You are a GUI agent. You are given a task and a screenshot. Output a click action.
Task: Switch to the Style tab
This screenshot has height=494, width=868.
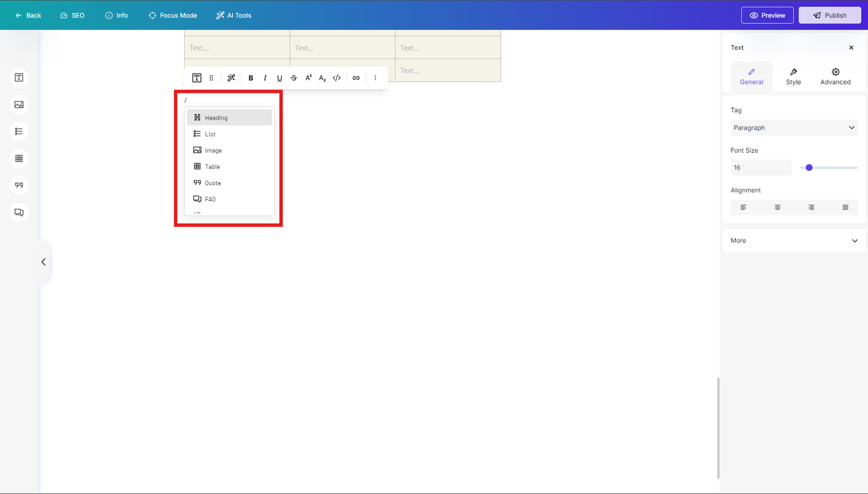(x=794, y=77)
